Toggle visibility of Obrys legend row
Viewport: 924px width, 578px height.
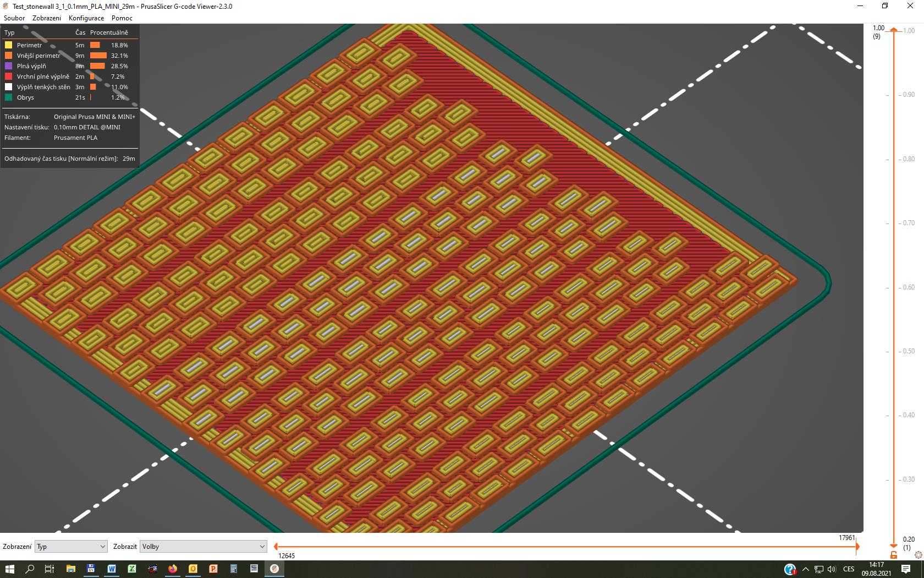(x=25, y=97)
